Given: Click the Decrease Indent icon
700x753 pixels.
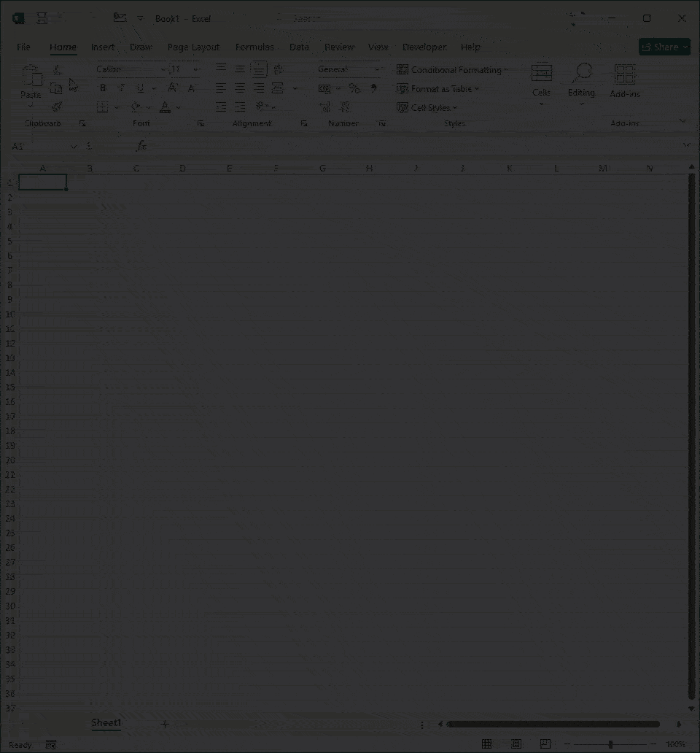Looking at the screenshot, I should (221, 107).
